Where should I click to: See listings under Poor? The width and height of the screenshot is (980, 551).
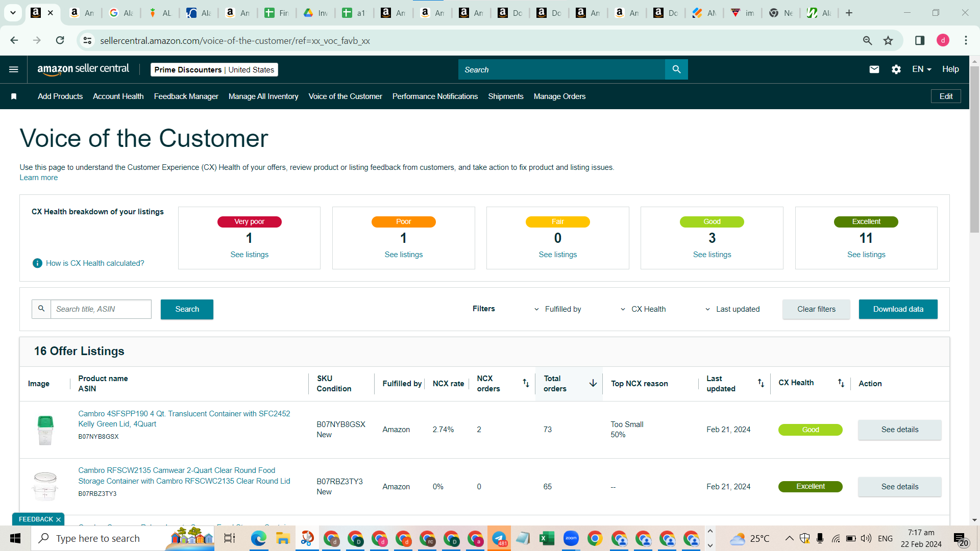(x=404, y=255)
